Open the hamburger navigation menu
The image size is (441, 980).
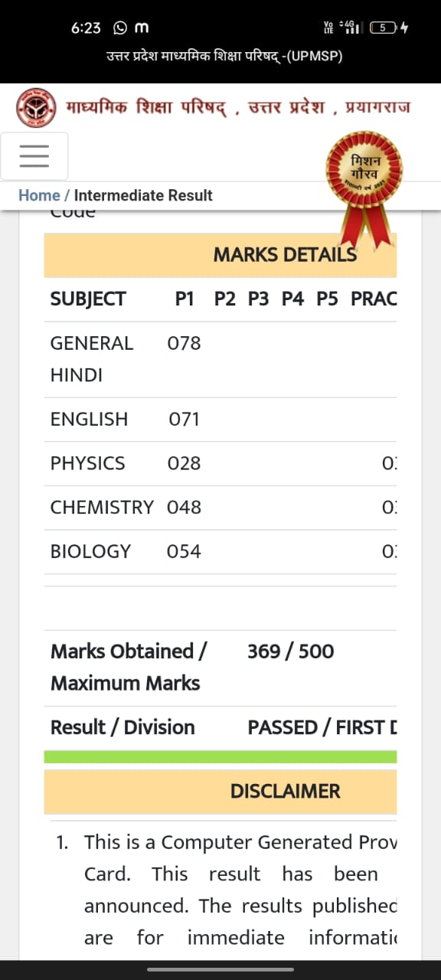(x=34, y=156)
